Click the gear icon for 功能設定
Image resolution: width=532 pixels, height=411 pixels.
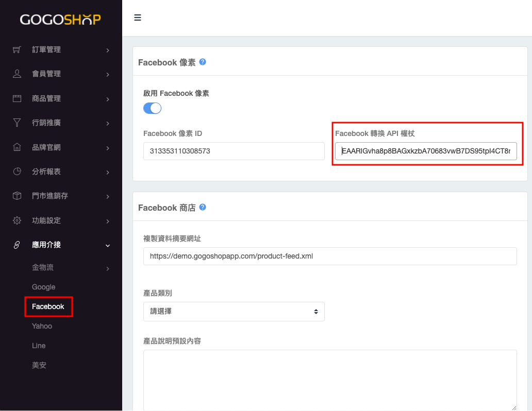[x=17, y=220]
